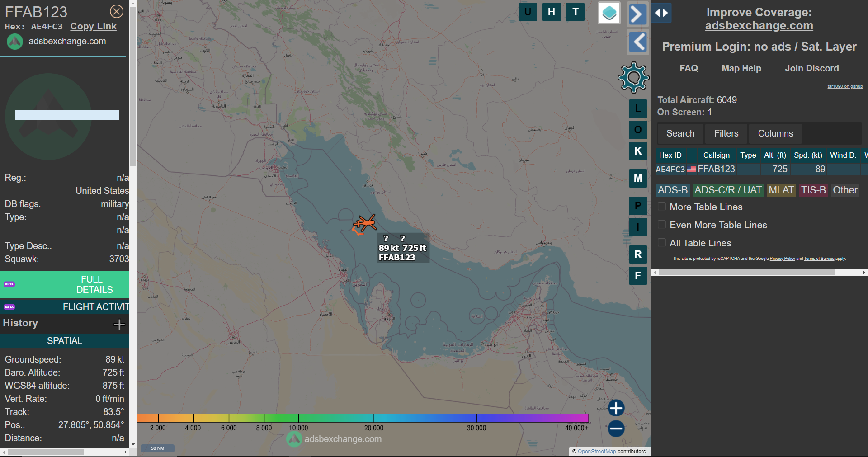Open the Privacy Policy link
The width and height of the screenshot is (868, 457).
click(x=782, y=259)
